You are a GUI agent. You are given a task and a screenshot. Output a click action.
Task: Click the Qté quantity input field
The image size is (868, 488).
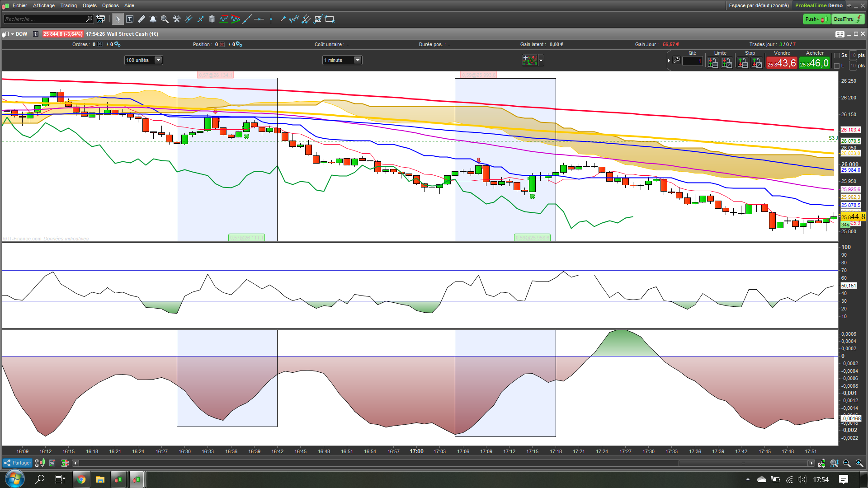(x=692, y=61)
